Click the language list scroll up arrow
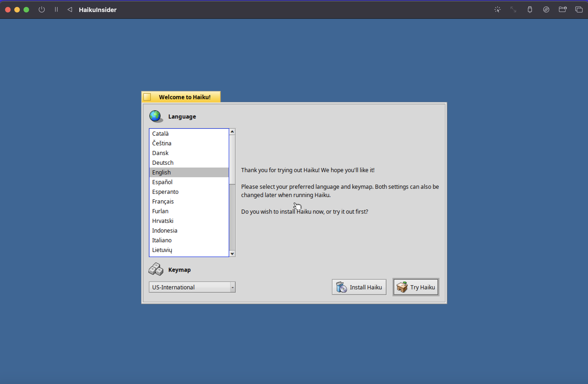Image resolution: width=588 pixels, height=384 pixels. click(x=232, y=132)
